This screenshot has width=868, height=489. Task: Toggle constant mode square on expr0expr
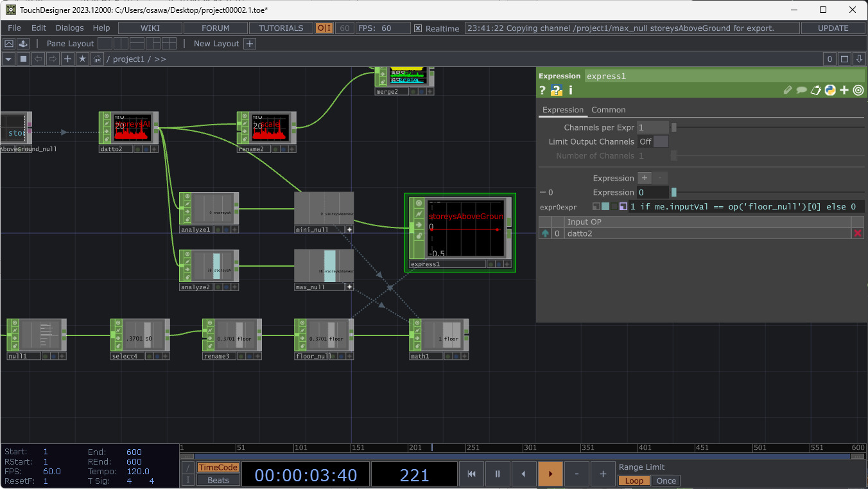[596, 207]
